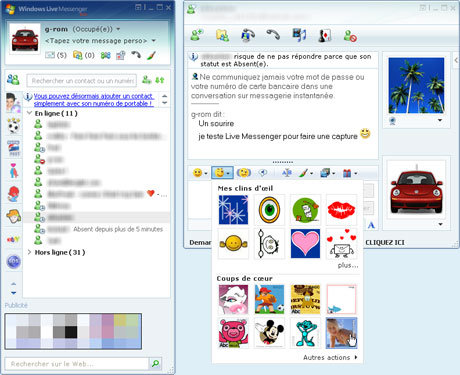The height and width of the screenshot is (375, 460).
Task: Click the butterfly MSN Today icon
Action: point(106,55)
